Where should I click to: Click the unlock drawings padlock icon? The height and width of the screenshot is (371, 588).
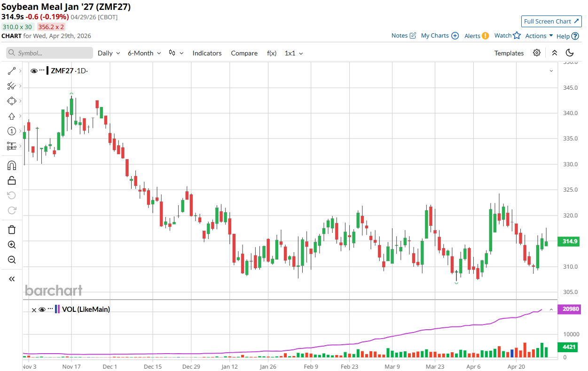point(12,180)
